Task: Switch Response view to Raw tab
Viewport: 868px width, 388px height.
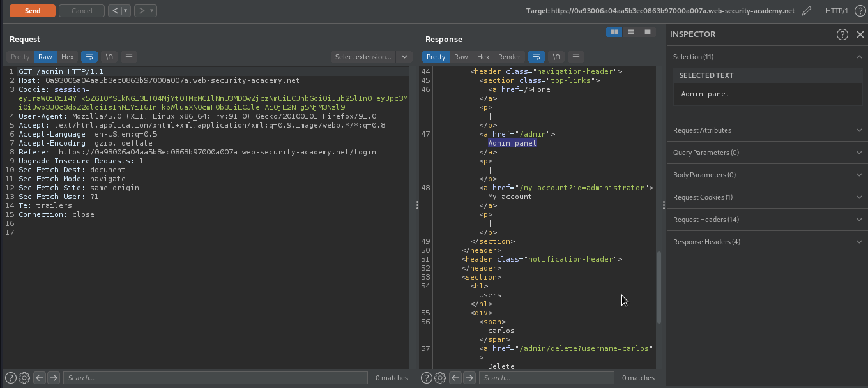Action: pyautogui.click(x=461, y=57)
